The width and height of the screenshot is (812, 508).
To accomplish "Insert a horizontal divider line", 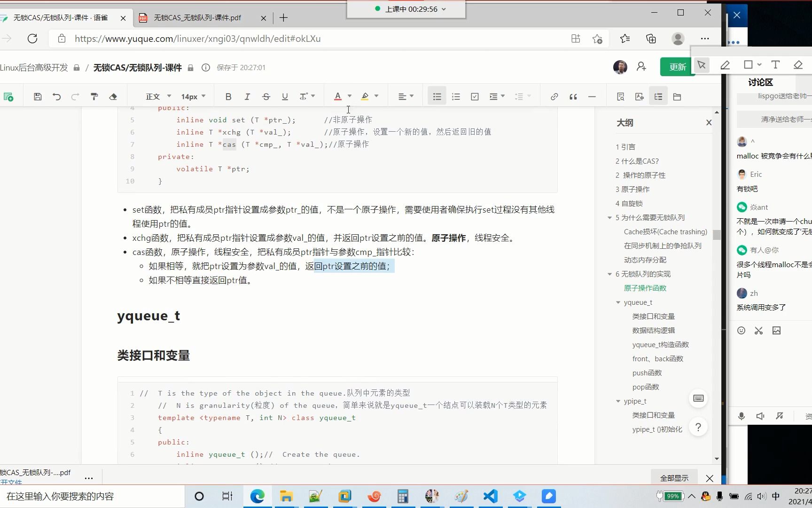I will click(592, 96).
